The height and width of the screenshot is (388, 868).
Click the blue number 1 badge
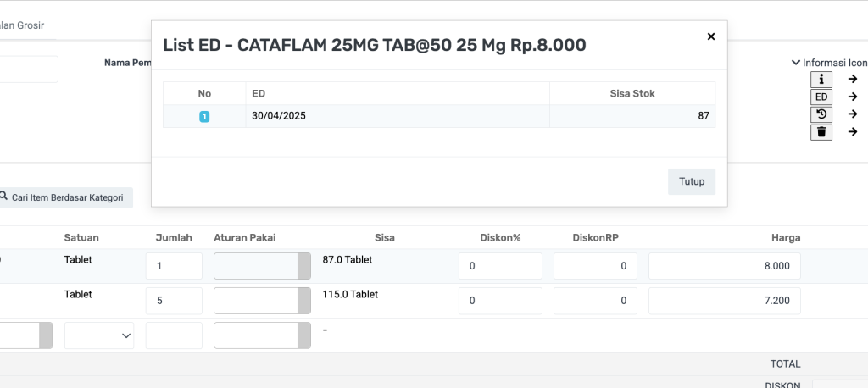[x=204, y=116]
